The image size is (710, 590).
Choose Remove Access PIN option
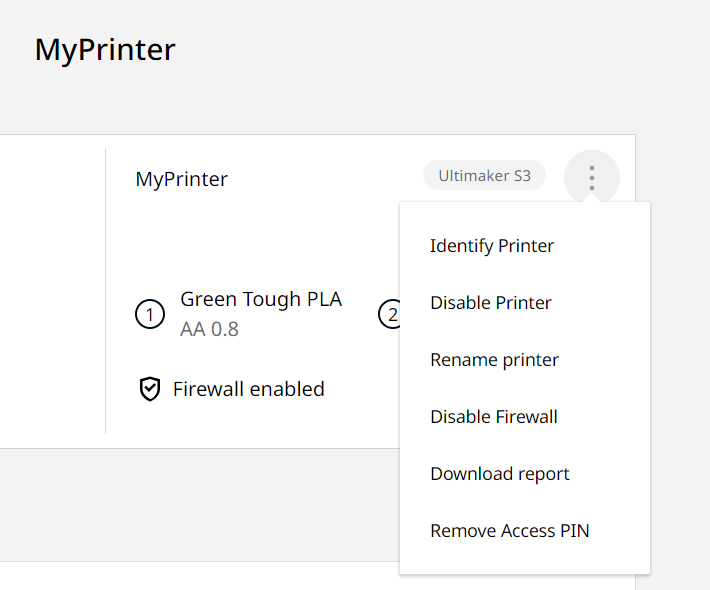pyautogui.click(x=510, y=531)
